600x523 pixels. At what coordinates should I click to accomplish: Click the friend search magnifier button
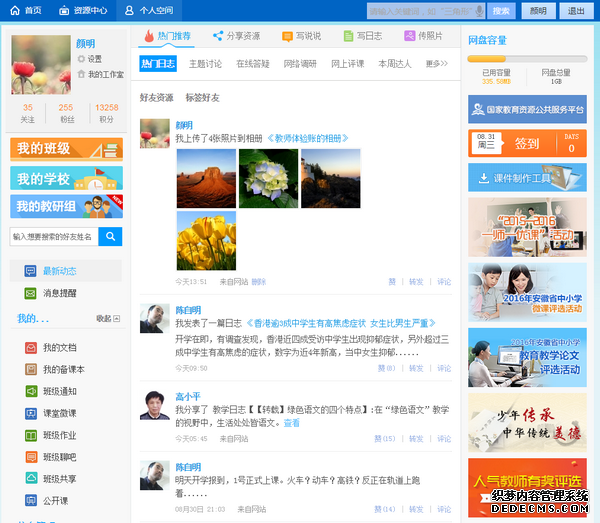(111, 236)
